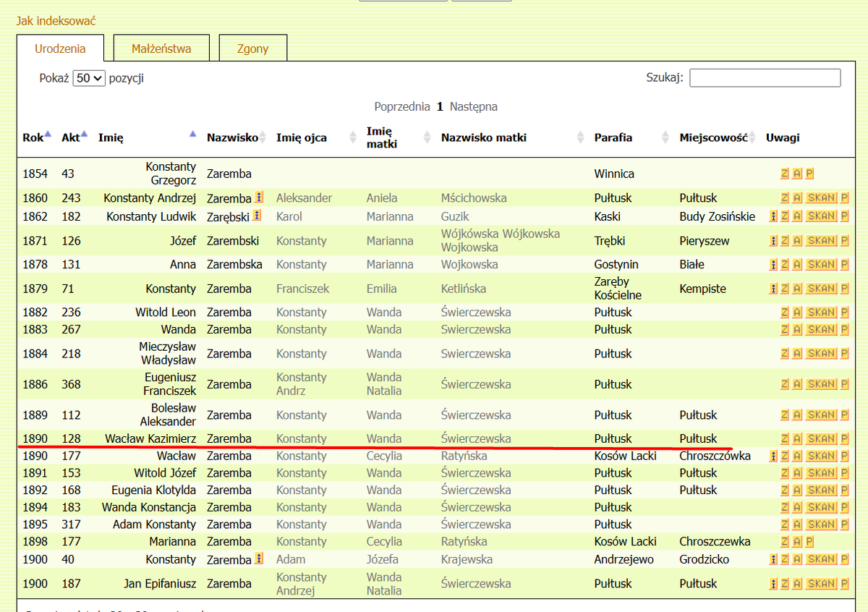Open remarks info icon in the Budy Zosińskie row
This screenshot has width=868, height=612.
[x=773, y=216]
